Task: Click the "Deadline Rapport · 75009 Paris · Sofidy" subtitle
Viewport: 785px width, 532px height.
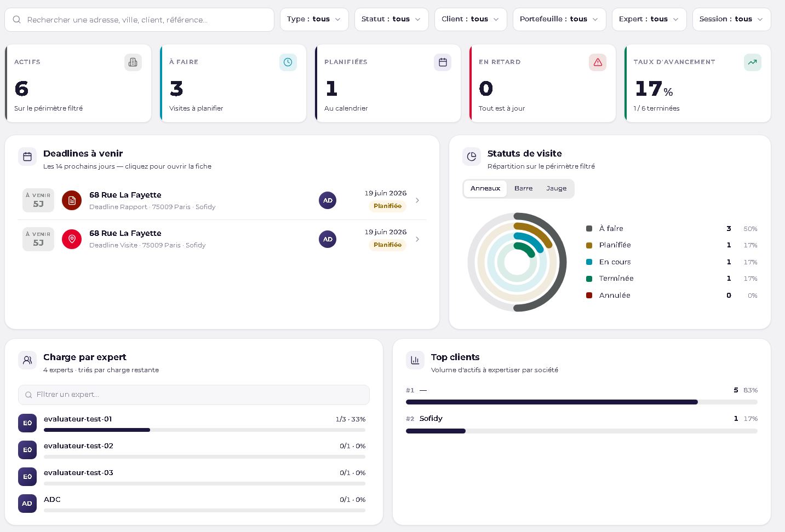Action: click(152, 207)
